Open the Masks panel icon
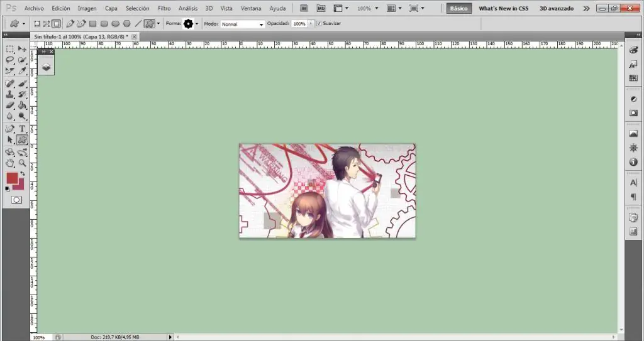This screenshot has width=644, height=341. [633, 113]
